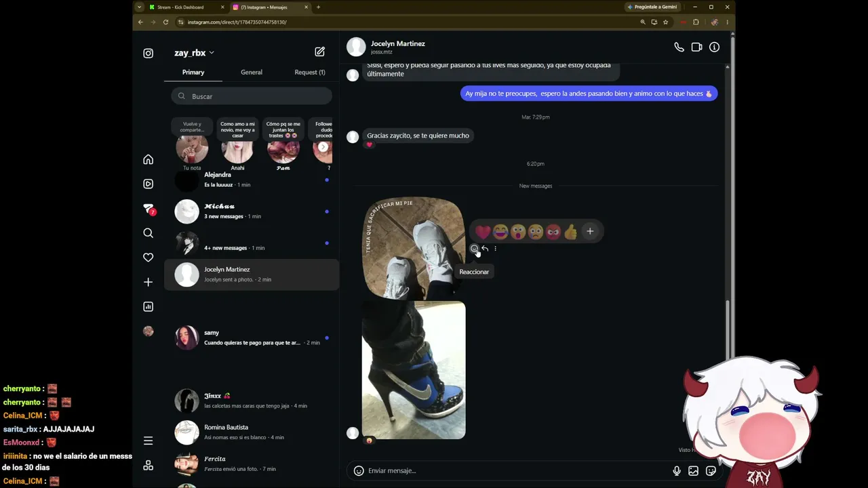Open Messages with the 7 badge

point(149,209)
